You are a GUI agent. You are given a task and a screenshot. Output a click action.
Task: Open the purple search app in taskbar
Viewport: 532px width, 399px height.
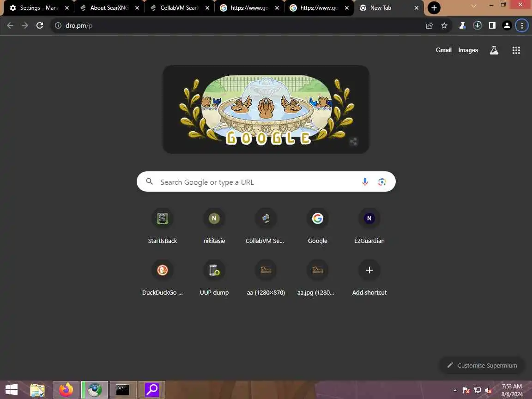152,390
